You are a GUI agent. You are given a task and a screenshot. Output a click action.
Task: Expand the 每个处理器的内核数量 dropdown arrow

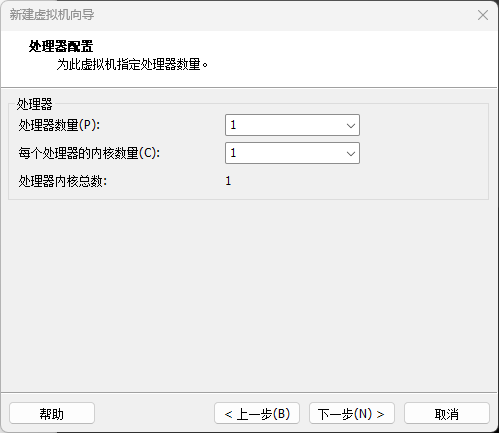point(350,154)
